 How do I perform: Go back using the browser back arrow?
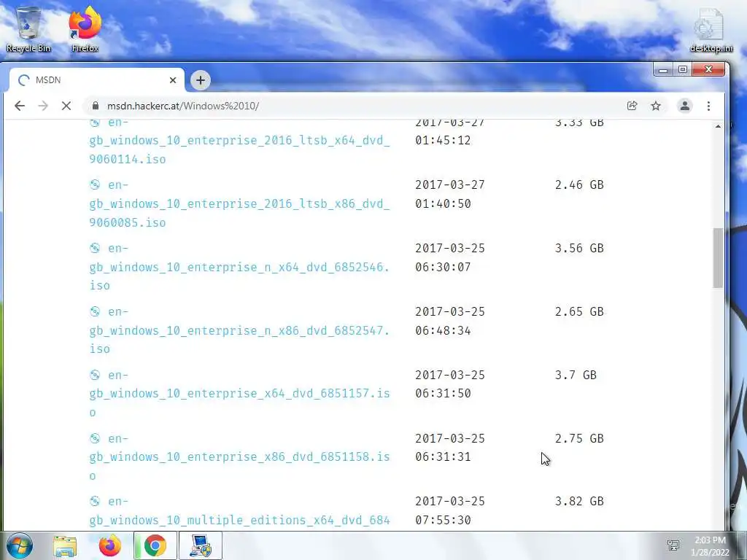(20, 106)
